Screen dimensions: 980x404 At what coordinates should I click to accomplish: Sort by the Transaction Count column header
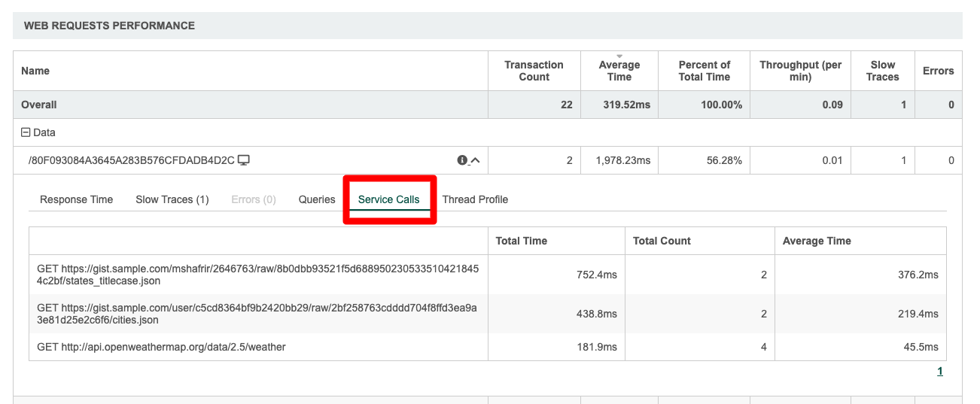point(534,71)
